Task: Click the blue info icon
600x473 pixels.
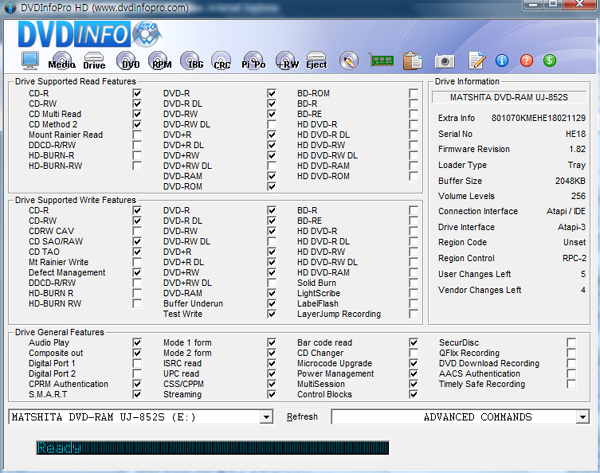Action: click(502, 60)
